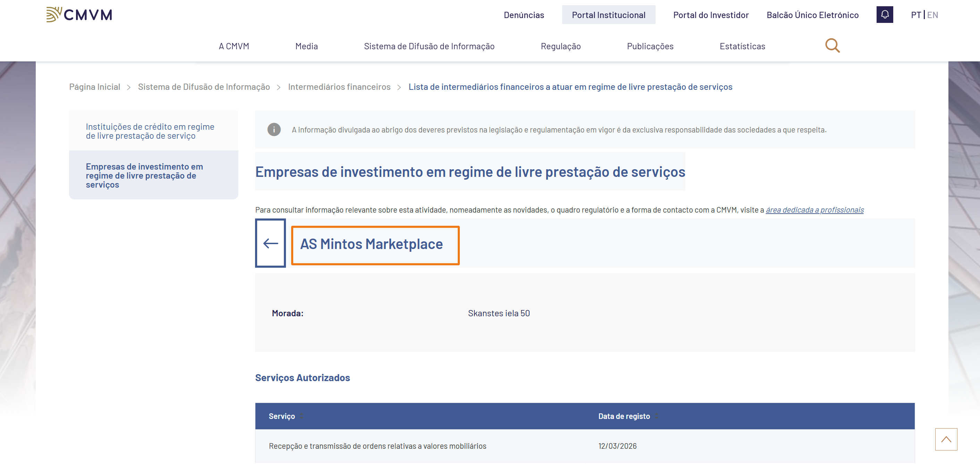980x464 pixels.
Task: Open the Media menu
Action: coord(306,46)
